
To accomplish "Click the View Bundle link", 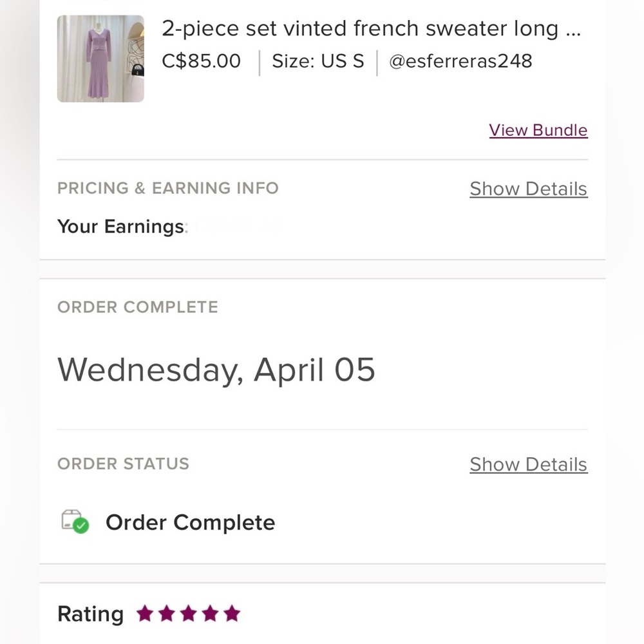I will 538,130.
